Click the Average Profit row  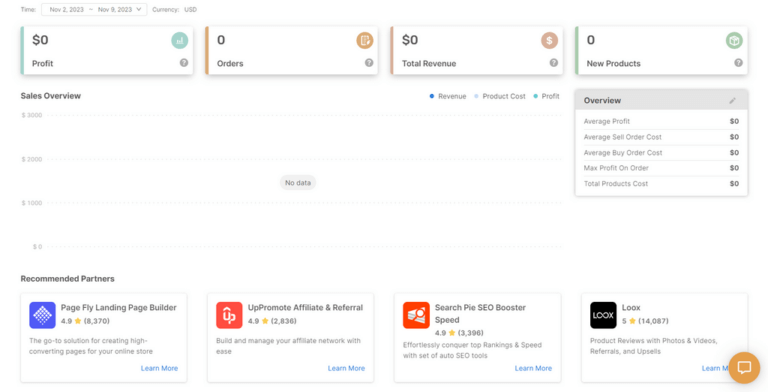(x=661, y=122)
